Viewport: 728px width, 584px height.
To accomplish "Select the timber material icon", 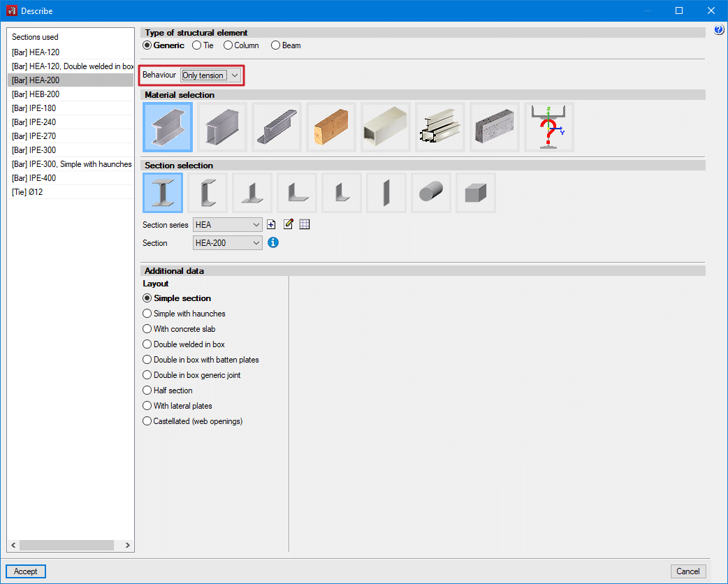I will (331, 127).
